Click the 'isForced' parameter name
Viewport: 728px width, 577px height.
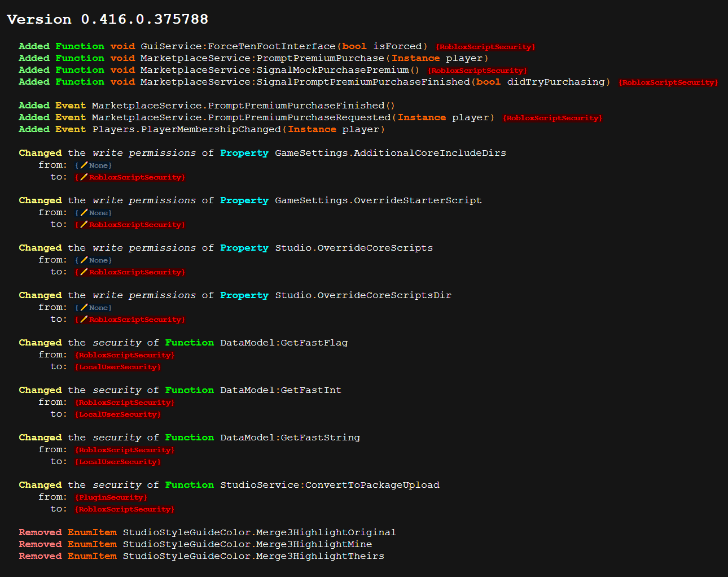pyautogui.click(x=397, y=46)
